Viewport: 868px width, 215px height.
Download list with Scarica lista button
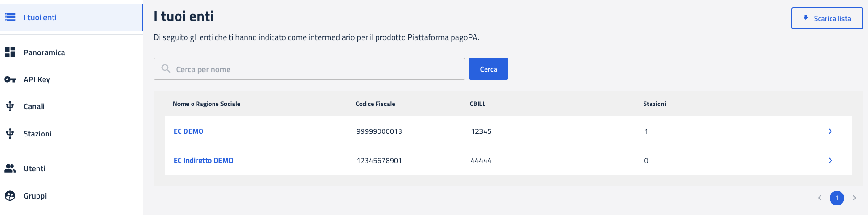pyautogui.click(x=826, y=19)
